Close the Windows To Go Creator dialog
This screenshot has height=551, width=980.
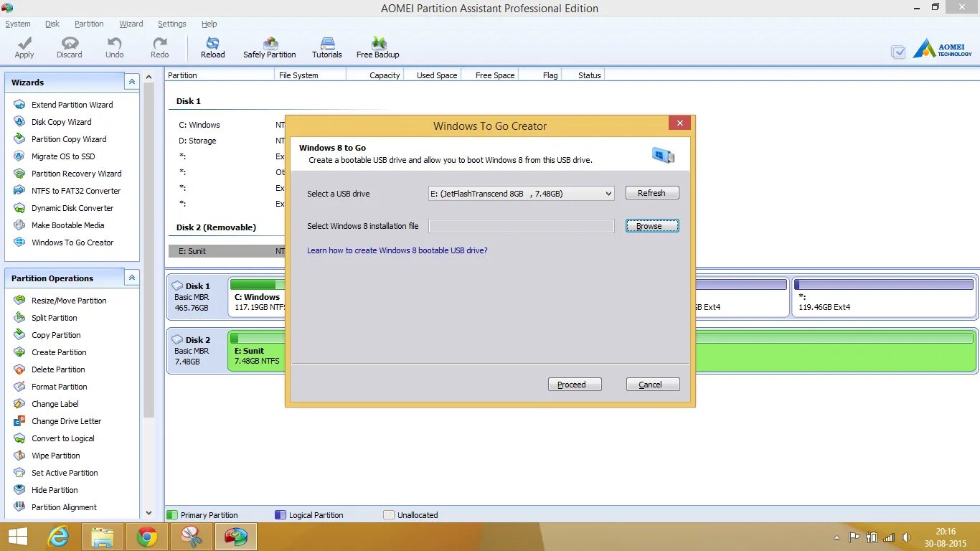click(679, 123)
